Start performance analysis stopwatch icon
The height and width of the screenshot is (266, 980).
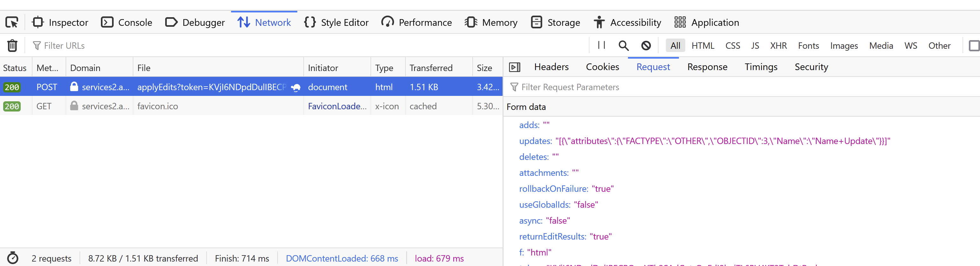[12, 258]
